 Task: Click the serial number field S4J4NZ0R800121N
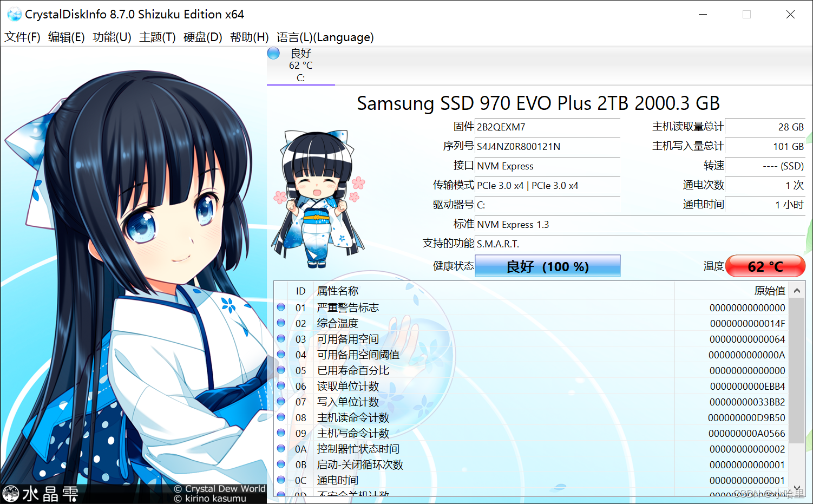click(547, 147)
